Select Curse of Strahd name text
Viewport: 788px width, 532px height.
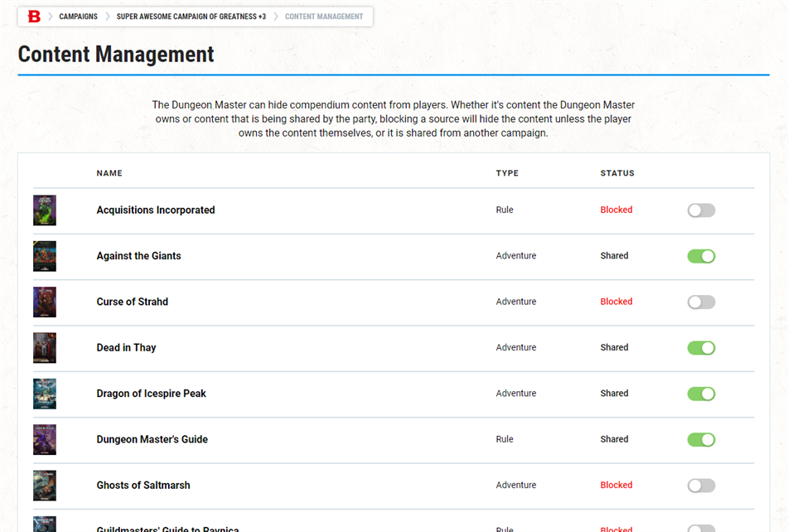tap(133, 302)
